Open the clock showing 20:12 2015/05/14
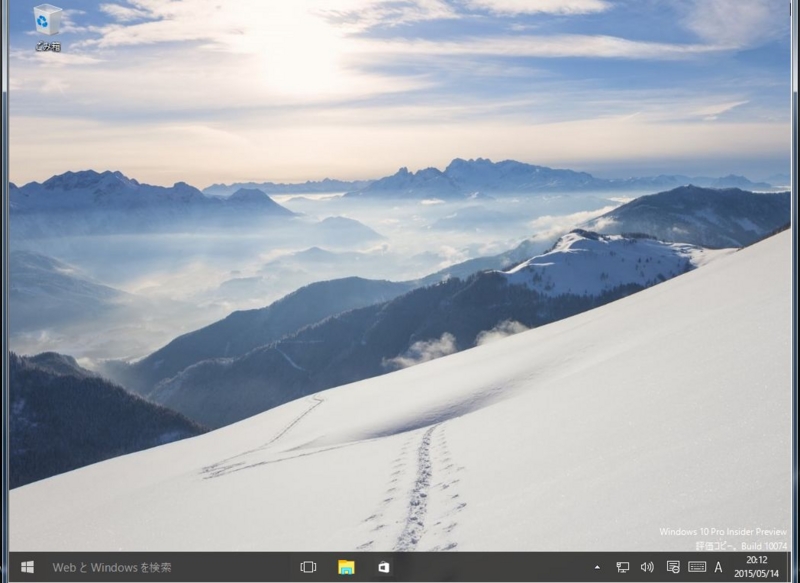Viewport: 800px width, 583px height. (x=756, y=567)
